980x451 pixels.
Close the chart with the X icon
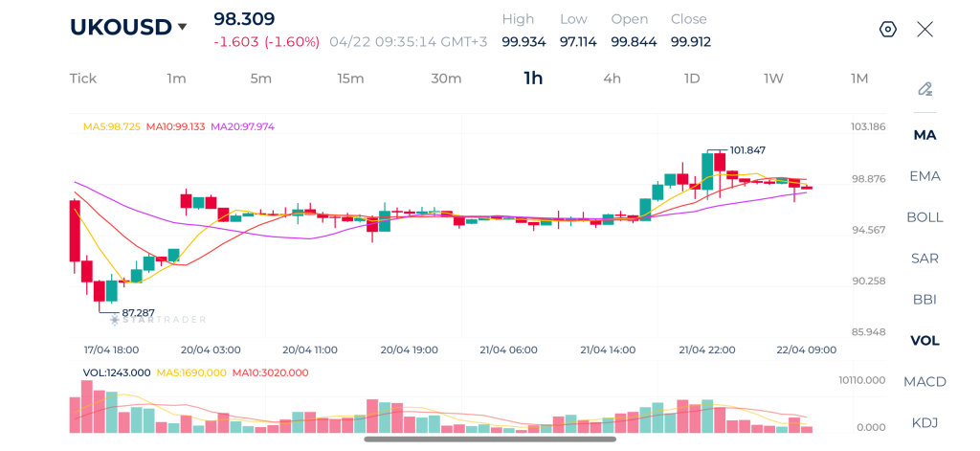pyautogui.click(x=925, y=30)
